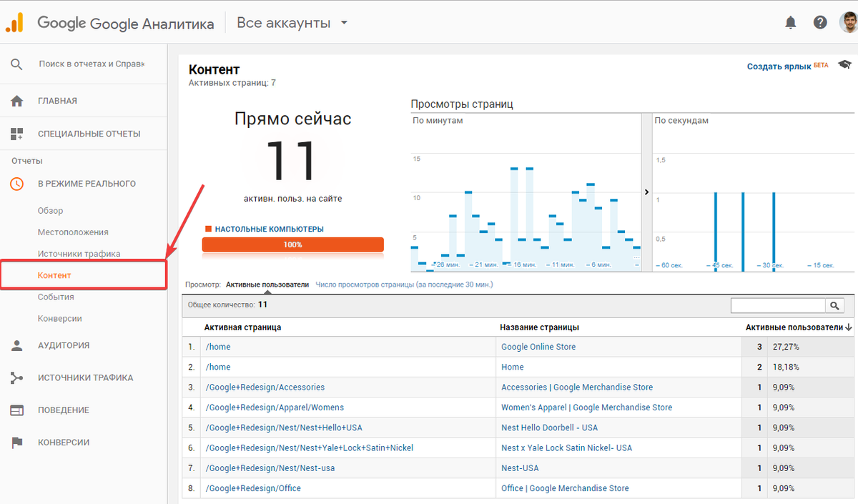Click the clock icon beside В РЕЖИМЕ РЕАЛЬНОГО
Image resolution: width=858 pixels, height=504 pixels.
[17, 184]
